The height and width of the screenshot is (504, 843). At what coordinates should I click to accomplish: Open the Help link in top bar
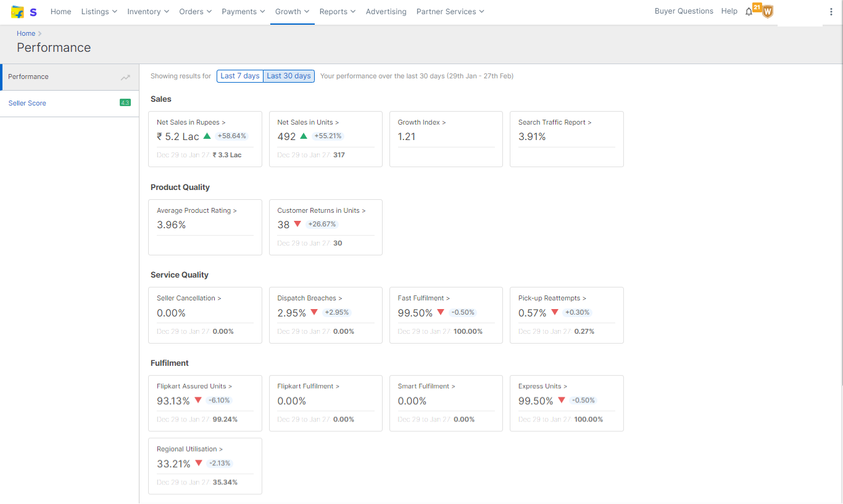[x=729, y=11]
